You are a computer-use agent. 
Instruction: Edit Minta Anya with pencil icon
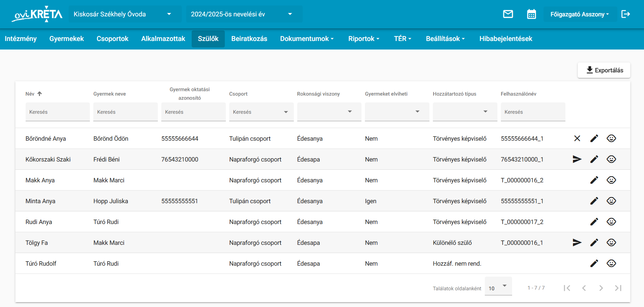tap(594, 201)
